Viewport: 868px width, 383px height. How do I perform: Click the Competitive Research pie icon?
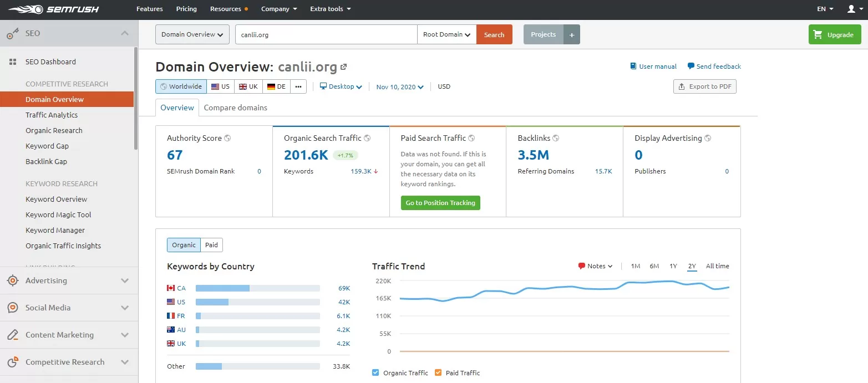13,362
